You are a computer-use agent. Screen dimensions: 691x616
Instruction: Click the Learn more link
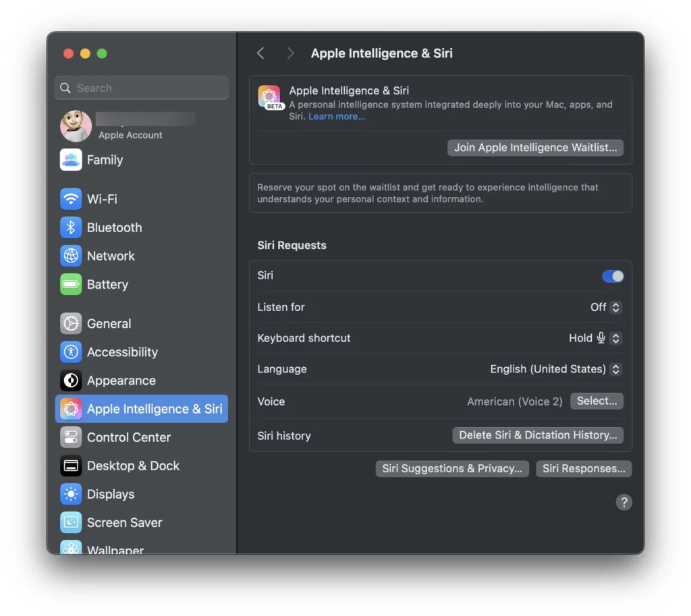pyautogui.click(x=336, y=116)
